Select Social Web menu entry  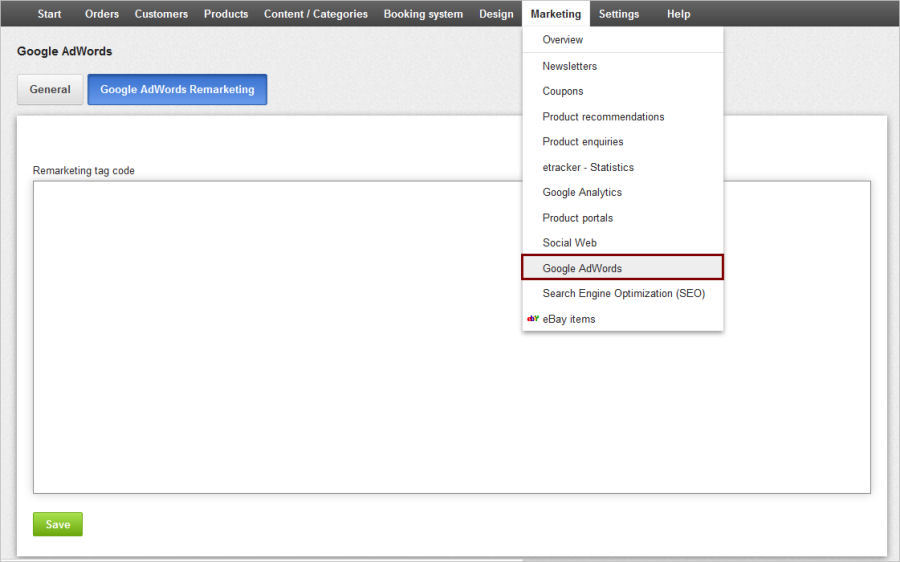coord(623,243)
